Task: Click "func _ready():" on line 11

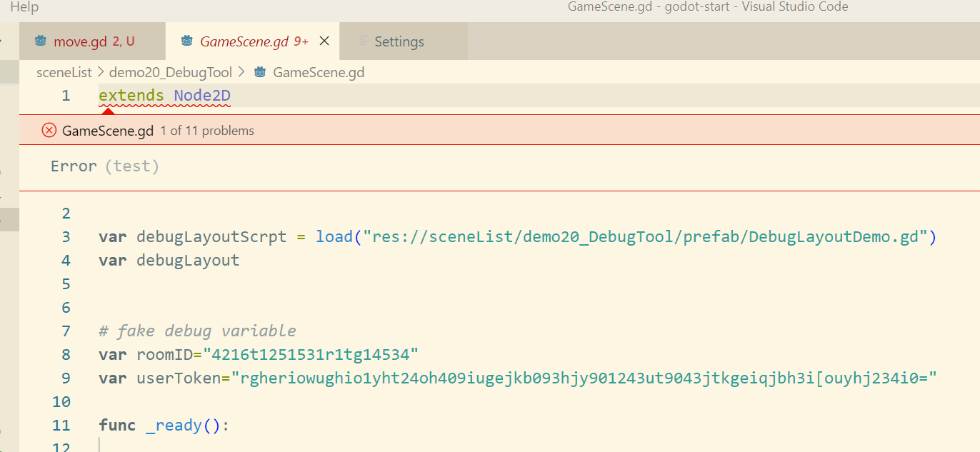Action: point(164,426)
